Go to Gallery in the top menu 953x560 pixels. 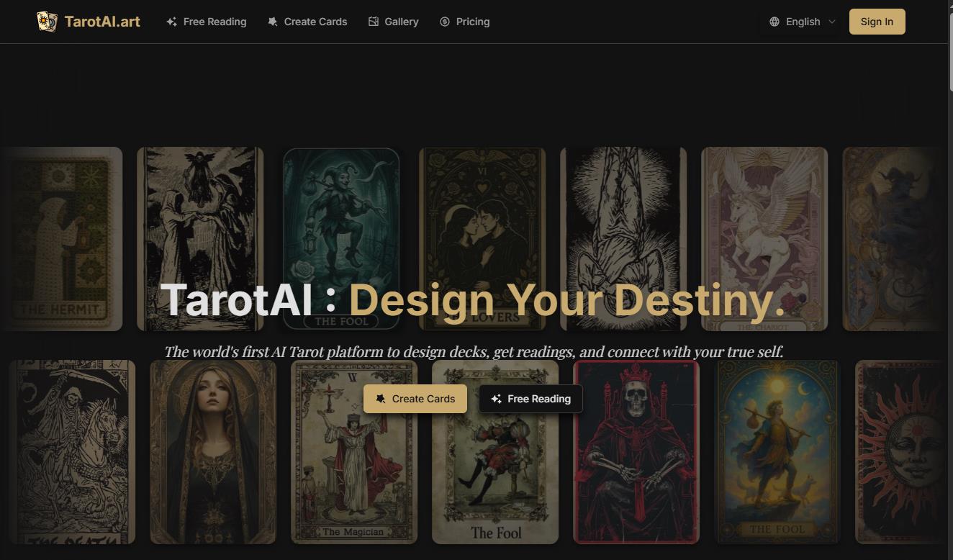click(x=393, y=22)
